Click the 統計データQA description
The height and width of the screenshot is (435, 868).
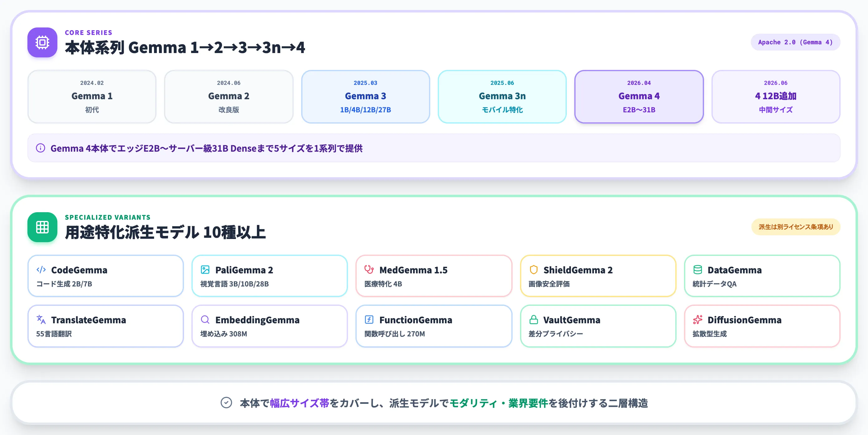(x=714, y=284)
